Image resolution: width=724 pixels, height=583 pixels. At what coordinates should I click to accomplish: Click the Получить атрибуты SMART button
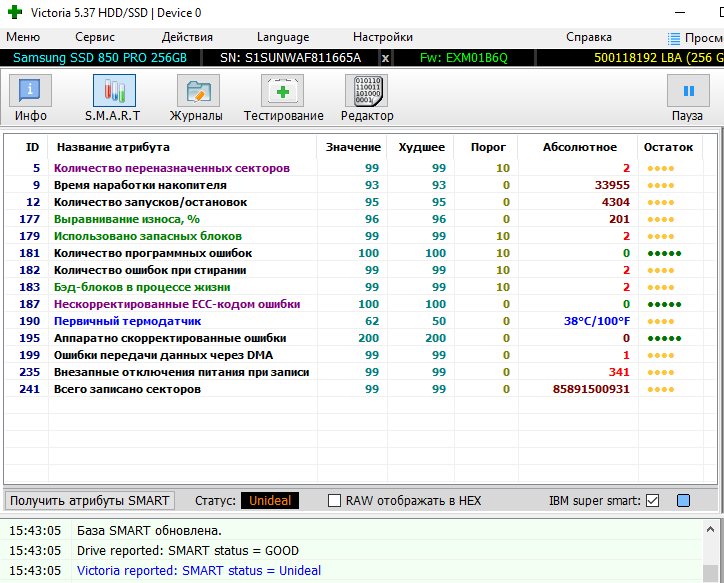pyautogui.click(x=90, y=500)
